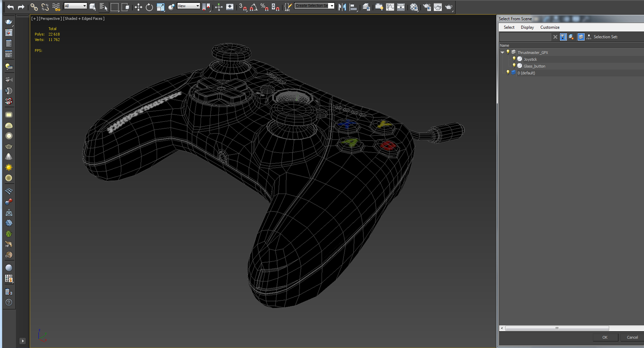The image size is (644, 348).
Task: Open the Curve Editor
Action: [390, 7]
